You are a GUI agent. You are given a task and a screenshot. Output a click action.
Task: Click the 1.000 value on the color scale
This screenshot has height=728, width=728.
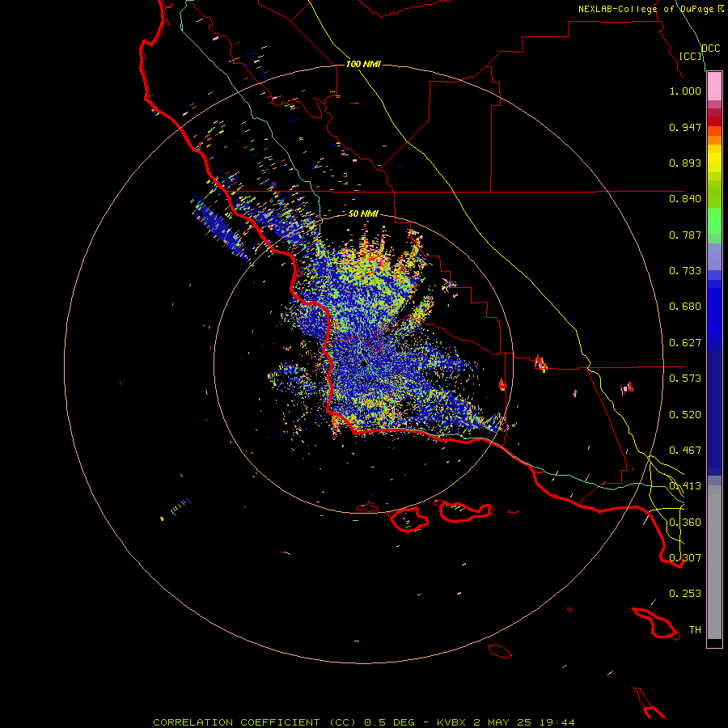(x=685, y=91)
